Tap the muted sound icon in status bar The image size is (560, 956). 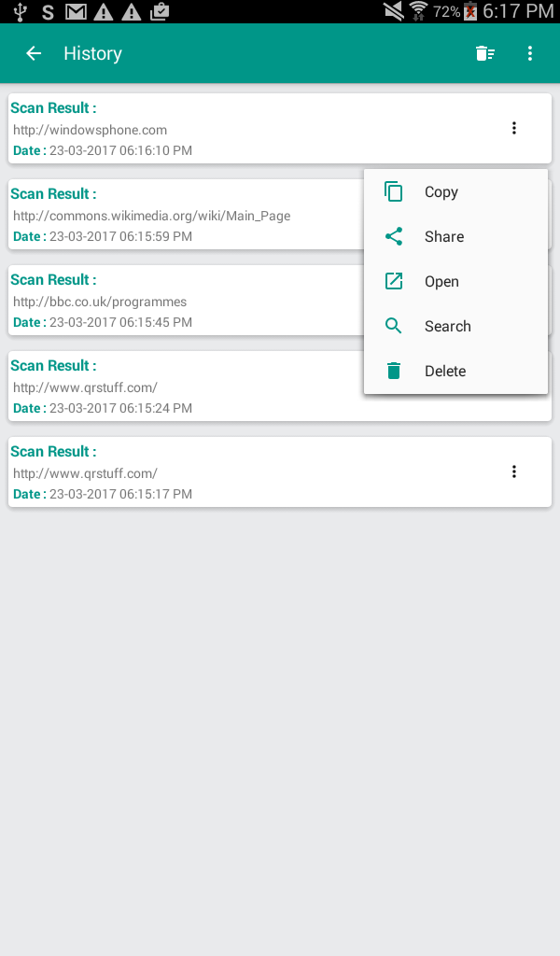point(394,11)
